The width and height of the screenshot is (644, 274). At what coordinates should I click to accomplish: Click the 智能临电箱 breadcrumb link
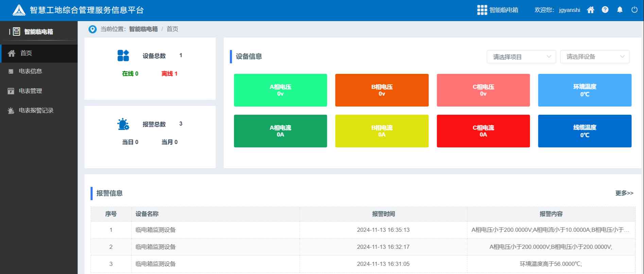pos(143,29)
